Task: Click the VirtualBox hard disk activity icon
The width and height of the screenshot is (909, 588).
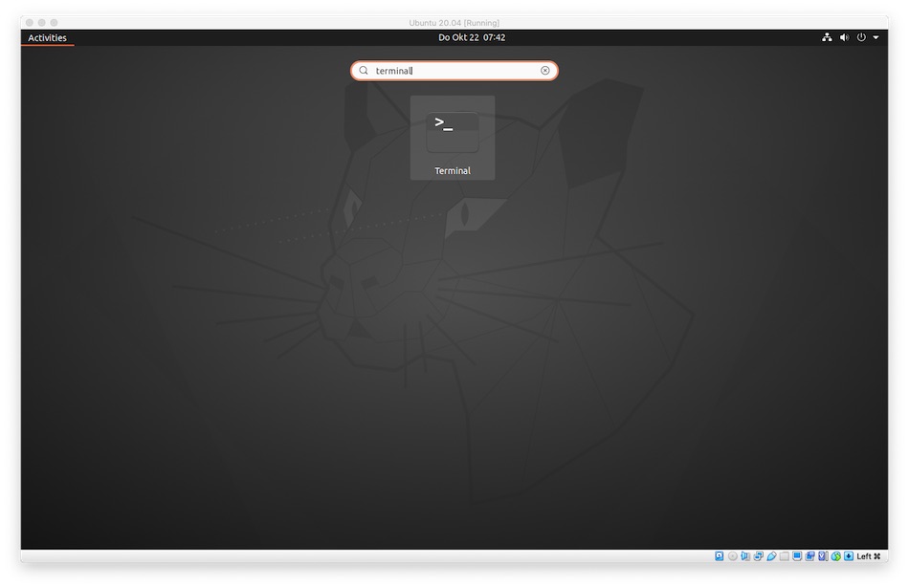Action: click(x=720, y=556)
